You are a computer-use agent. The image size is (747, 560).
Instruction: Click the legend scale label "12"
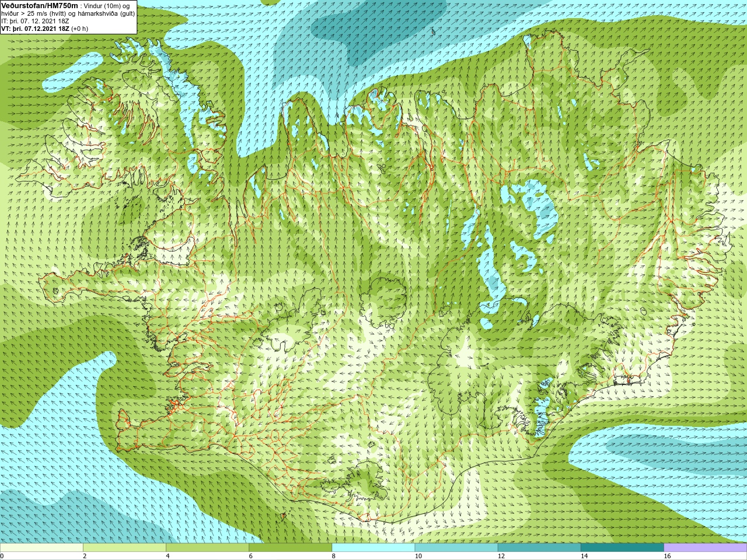click(501, 556)
